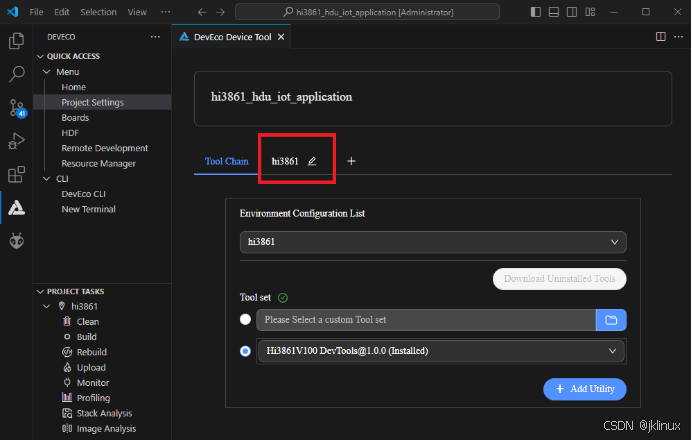This screenshot has width=692, height=440.
Task: Select the DevEco Device Tool editor tab
Action: pyautogui.click(x=231, y=37)
